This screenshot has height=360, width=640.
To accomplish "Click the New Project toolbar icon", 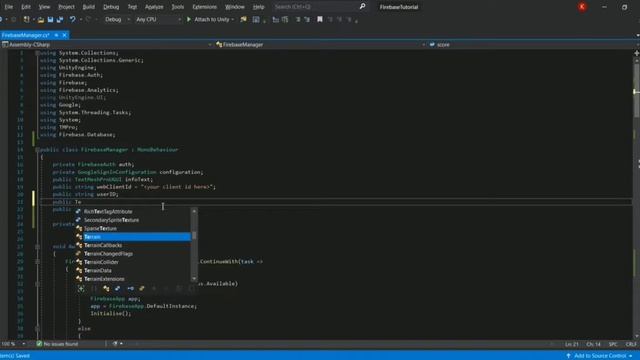I will 27,19.
